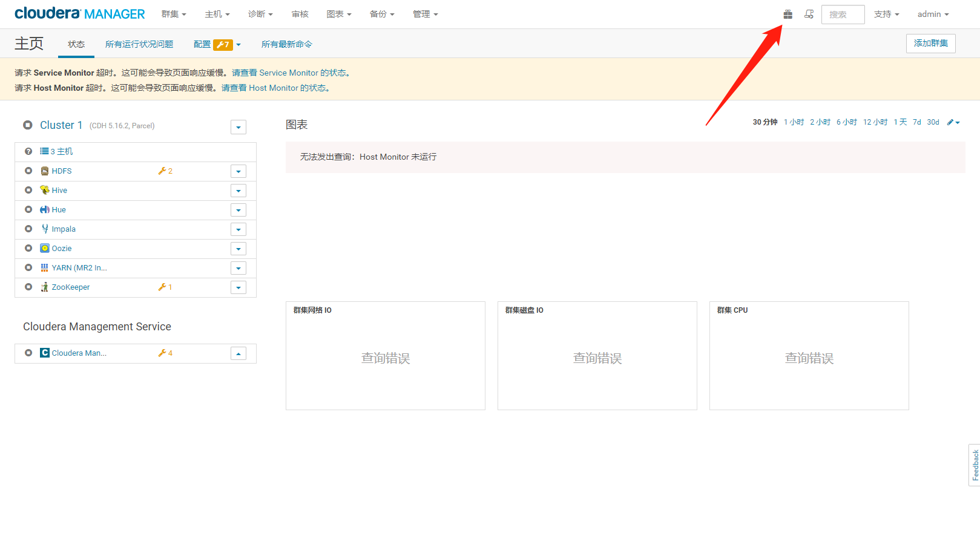Click the 添加群集 button
980x533 pixels.
pos(930,44)
